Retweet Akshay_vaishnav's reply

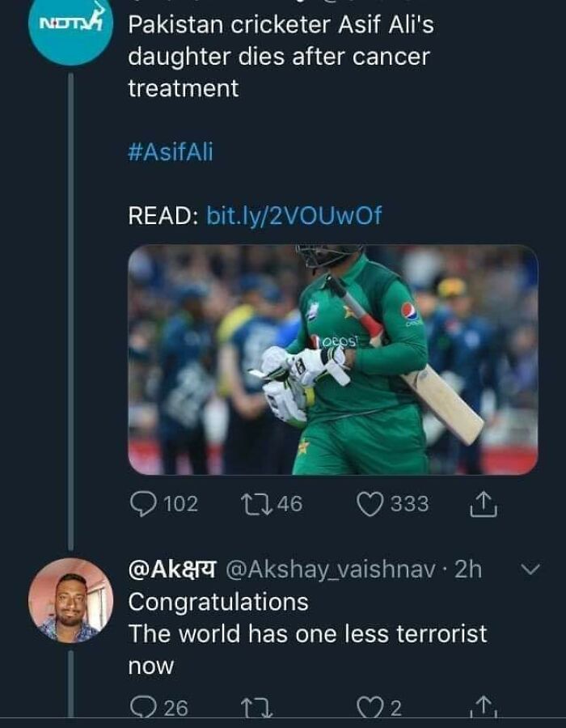(256, 709)
